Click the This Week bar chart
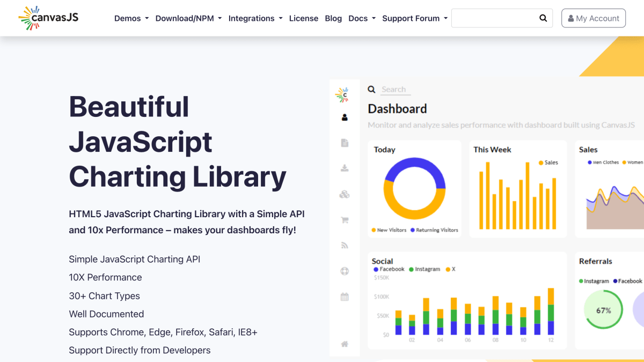Viewport: 644px width, 362px height. coord(518,196)
